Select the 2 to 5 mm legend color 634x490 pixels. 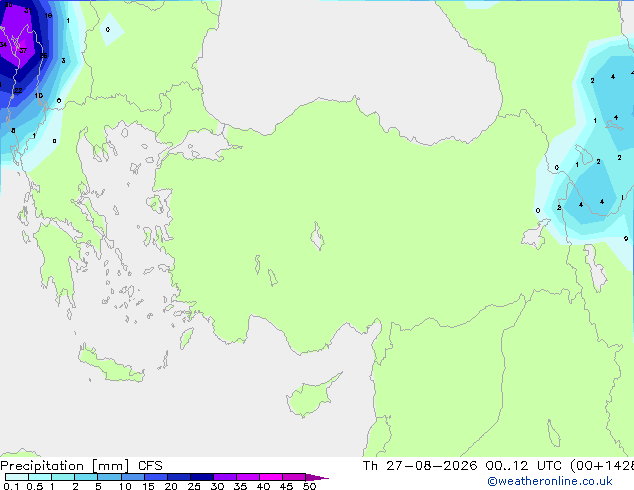tap(86, 477)
